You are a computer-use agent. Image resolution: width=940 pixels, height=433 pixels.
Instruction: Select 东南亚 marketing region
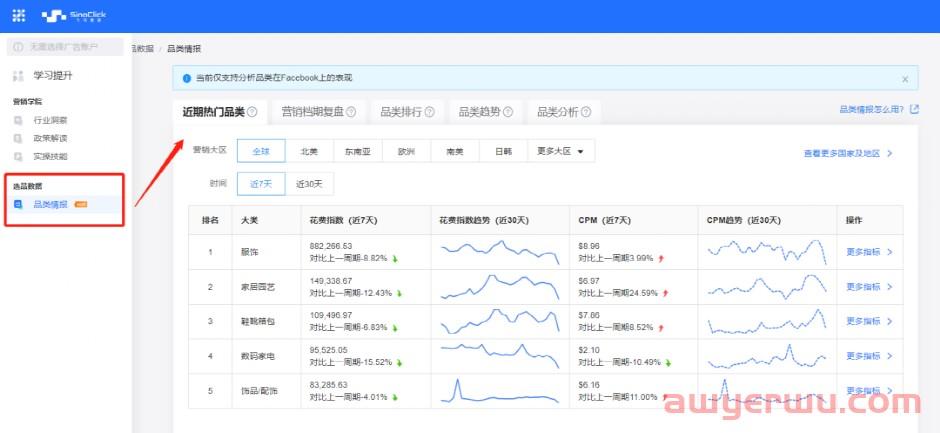pyautogui.click(x=357, y=152)
